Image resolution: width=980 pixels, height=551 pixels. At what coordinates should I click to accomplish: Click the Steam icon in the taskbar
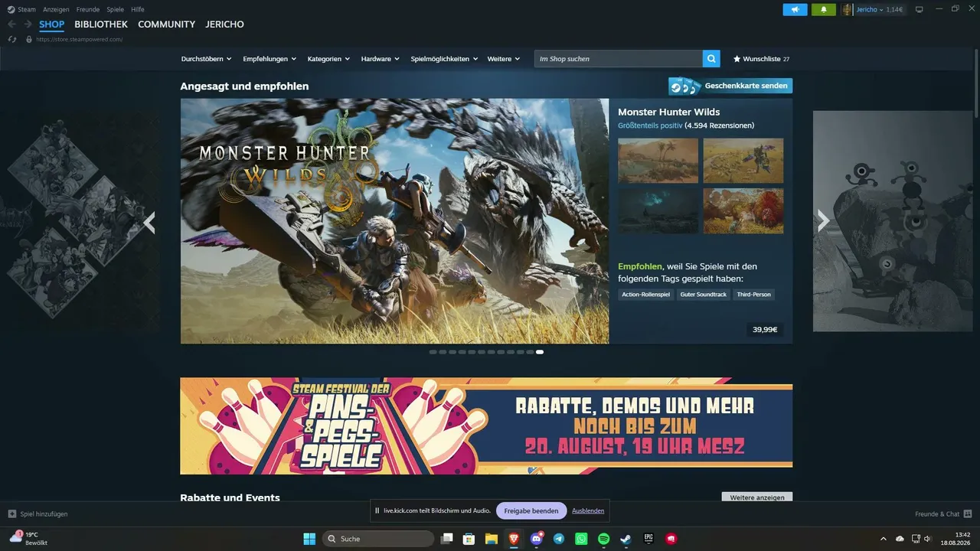click(626, 539)
